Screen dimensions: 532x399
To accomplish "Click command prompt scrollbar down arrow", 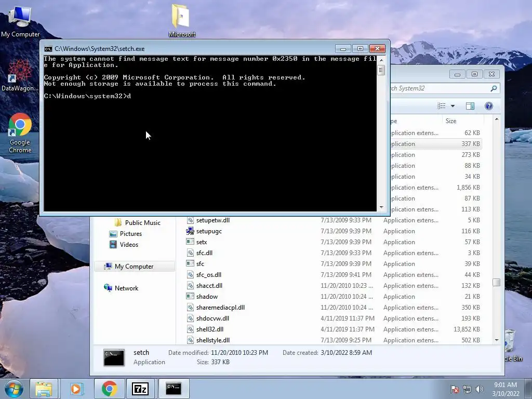I will [x=381, y=207].
